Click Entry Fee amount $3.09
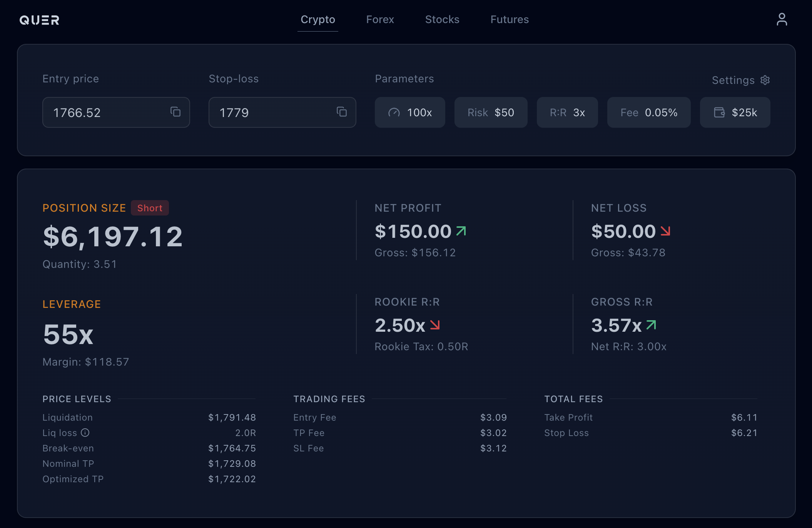This screenshot has width=812, height=528. click(x=494, y=417)
